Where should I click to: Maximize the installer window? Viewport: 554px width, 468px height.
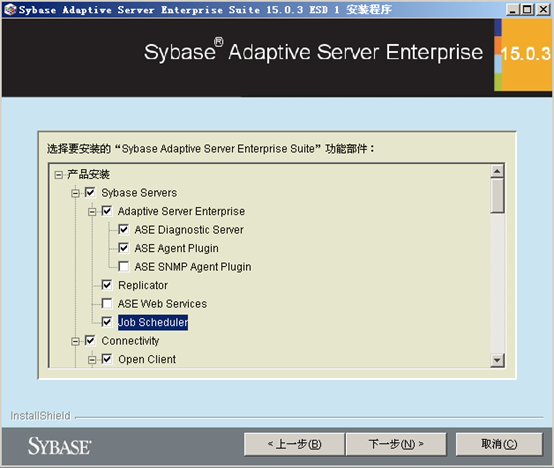click(527, 10)
